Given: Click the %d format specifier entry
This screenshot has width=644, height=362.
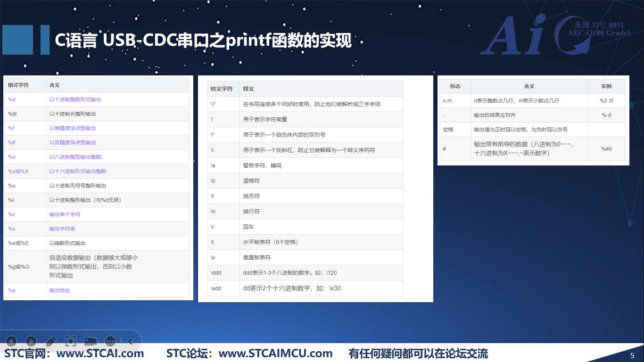Looking at the screenshot, I should click(13, 99).
